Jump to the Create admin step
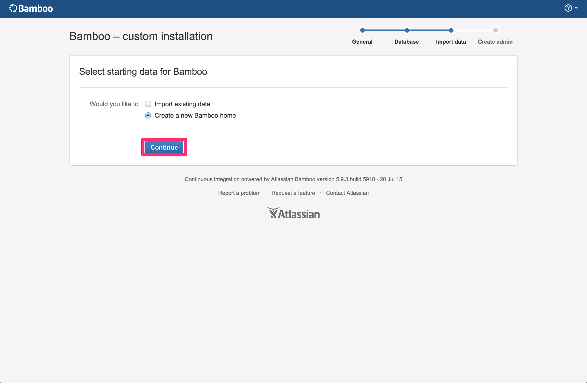 click(x=495, y=42)
